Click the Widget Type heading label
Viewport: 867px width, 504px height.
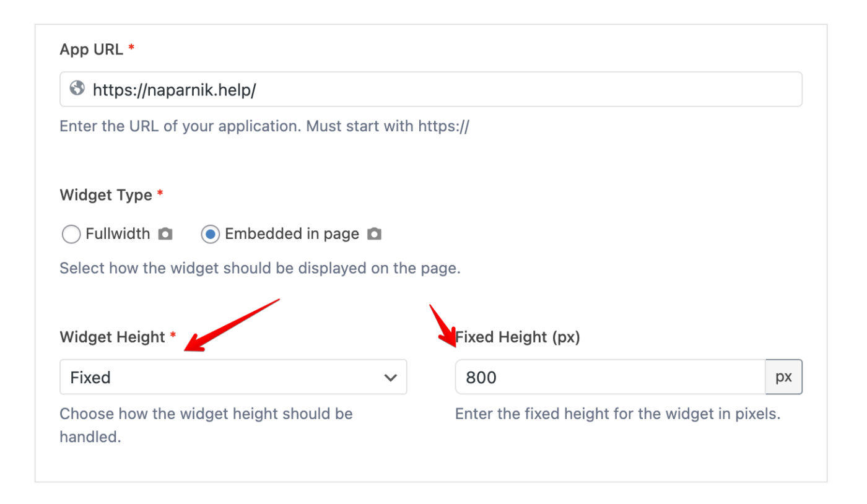click(106, 195)
